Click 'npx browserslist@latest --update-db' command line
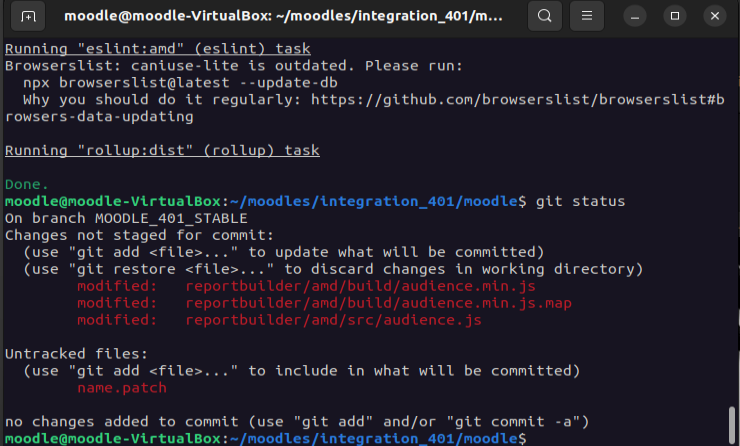This screenshot has width=740, height=446. 180,83
